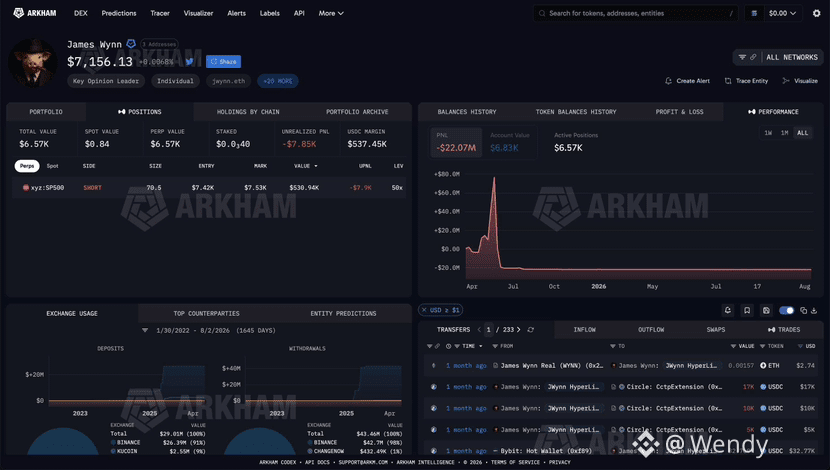Click the calculator icon beside $0.00
Image resolution: width=830 pixels, height=470 pixels.
(754, 13)
